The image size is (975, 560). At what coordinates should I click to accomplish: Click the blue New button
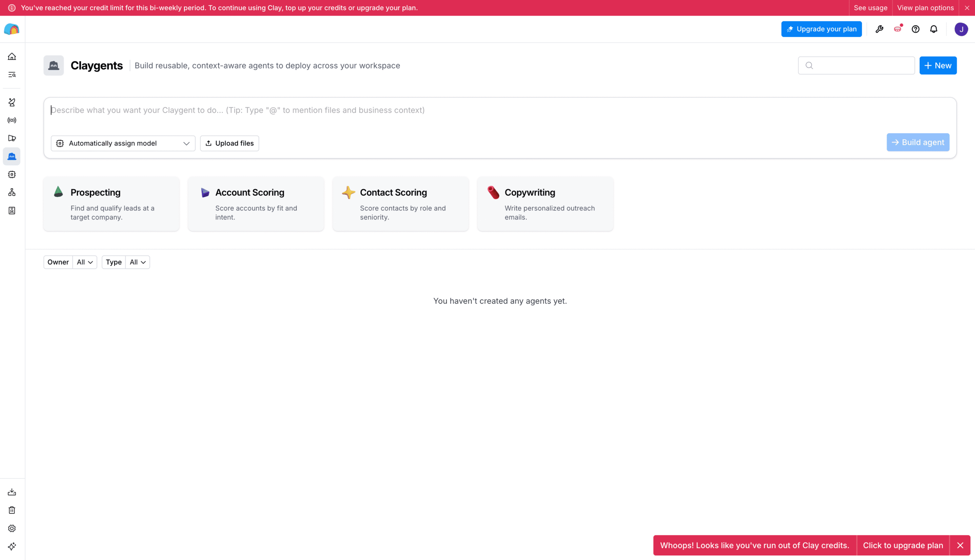pos(938,65)
